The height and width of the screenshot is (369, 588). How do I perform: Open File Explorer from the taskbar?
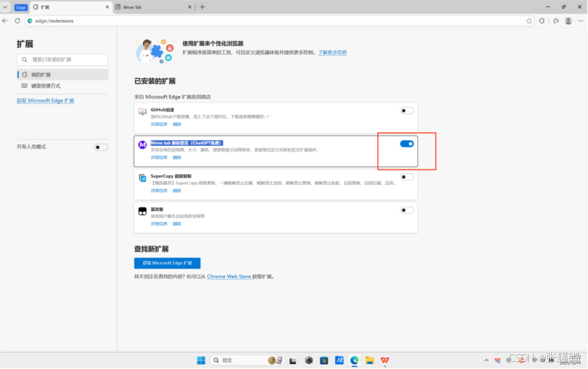coord(370,361)
